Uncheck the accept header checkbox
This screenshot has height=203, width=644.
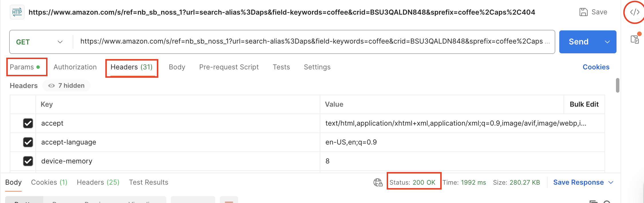point(28,123)
